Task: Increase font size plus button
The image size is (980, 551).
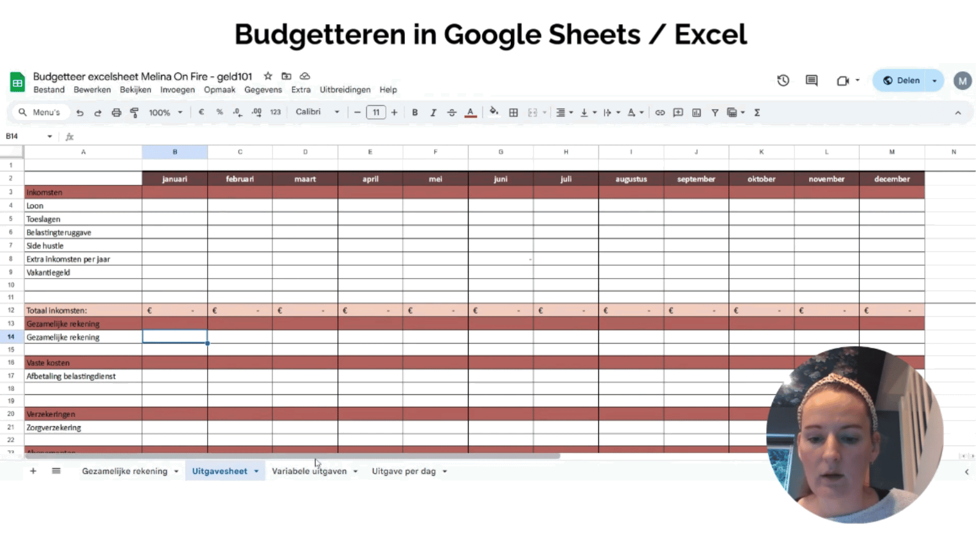Action: tap(394, 113)
